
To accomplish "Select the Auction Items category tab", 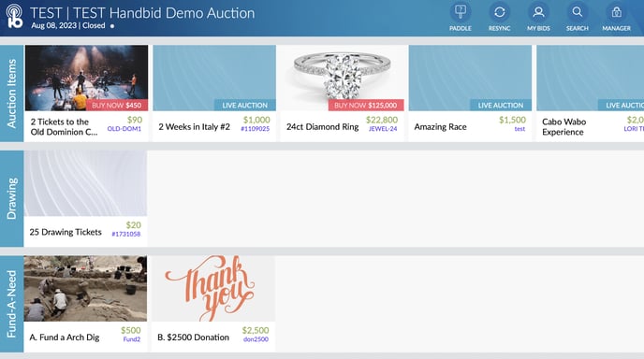I will (x=11, y=93).
